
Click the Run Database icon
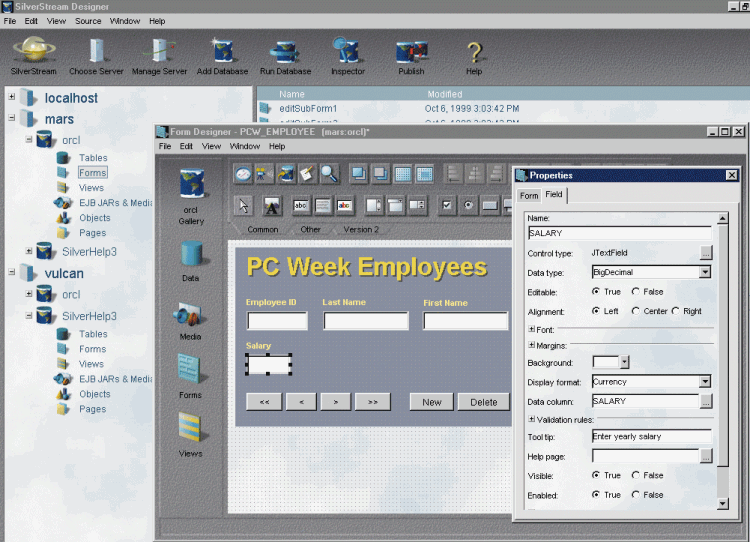point(285,52)
